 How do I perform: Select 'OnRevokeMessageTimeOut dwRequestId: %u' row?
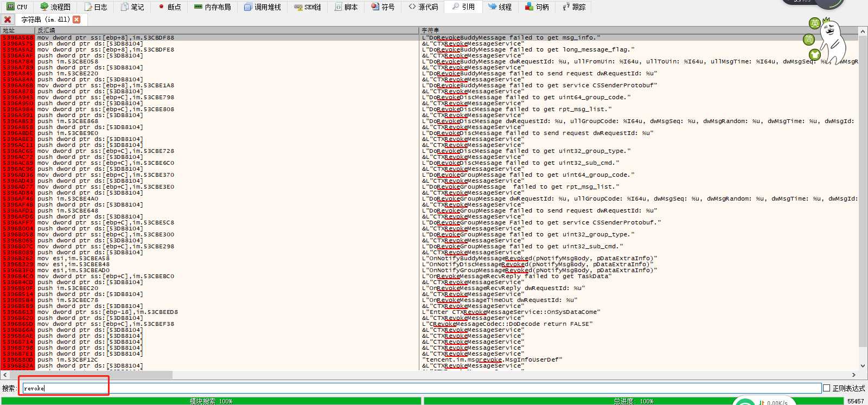[x=499, y=300]
